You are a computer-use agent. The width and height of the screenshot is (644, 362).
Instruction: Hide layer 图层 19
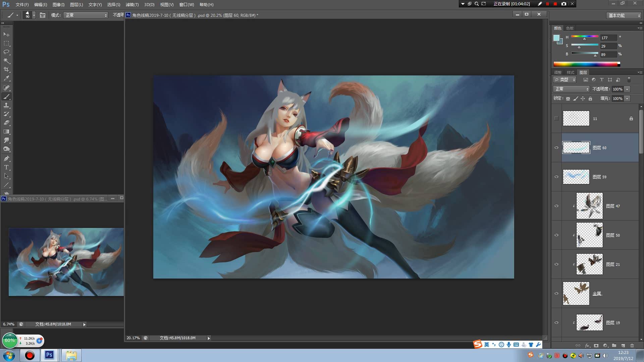[556, 322]
